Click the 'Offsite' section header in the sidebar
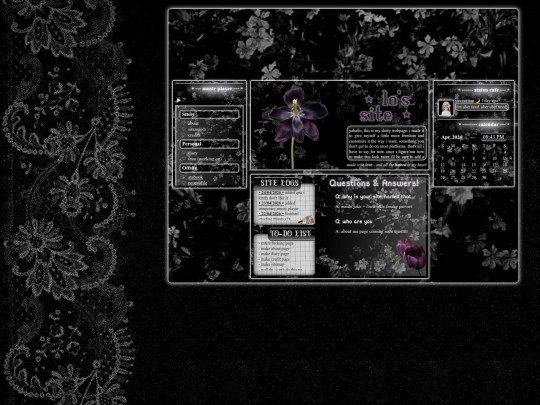 tap(209, 168)
